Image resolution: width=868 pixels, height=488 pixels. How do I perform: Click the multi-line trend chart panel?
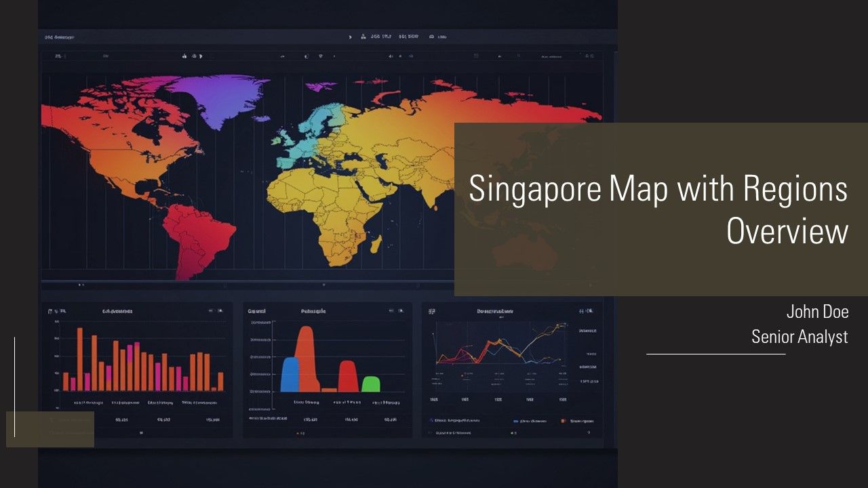[x=513, y=369]
